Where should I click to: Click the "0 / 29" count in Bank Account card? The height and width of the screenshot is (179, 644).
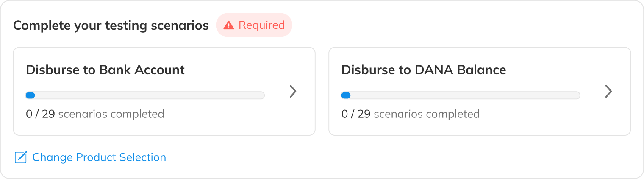click(x=40, y=114)
